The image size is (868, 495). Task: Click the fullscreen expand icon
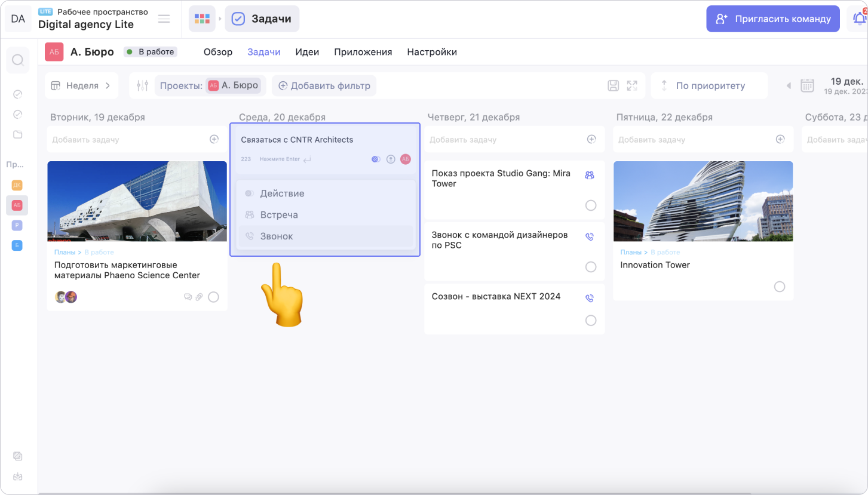[632, 85]
